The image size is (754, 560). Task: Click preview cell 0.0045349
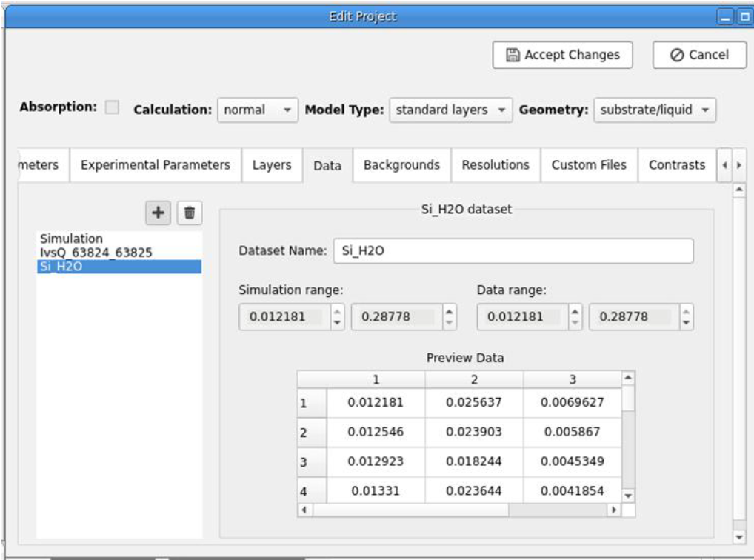click(x=573, y=462)
